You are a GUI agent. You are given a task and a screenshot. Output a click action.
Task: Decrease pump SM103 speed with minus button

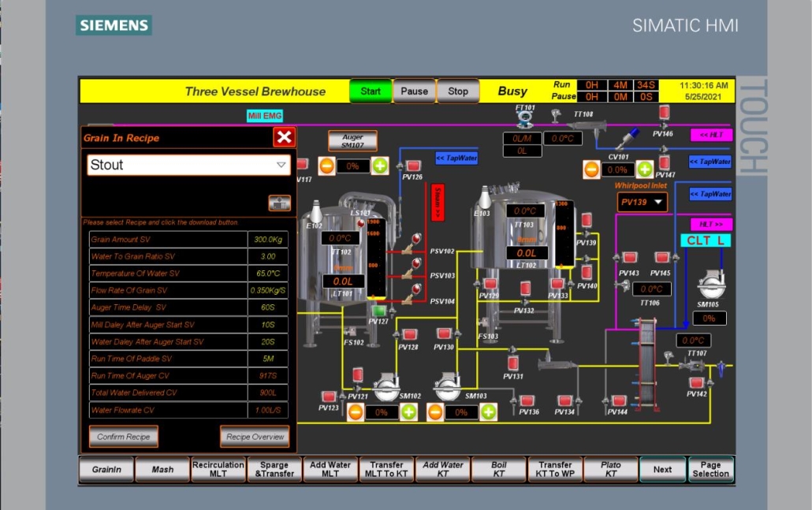pyautogui.click(x=435, y=412)
